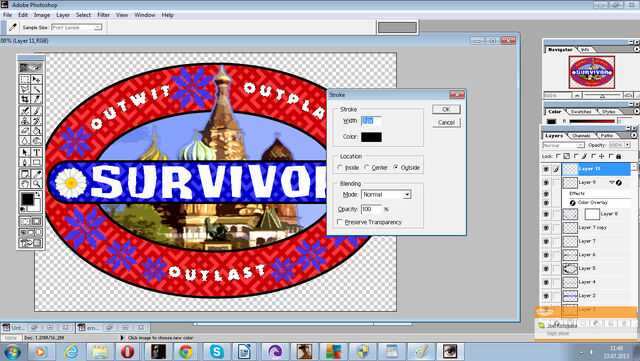Switch to the Styles tab
This screenshot has width=640, height=361.
pyautogui.click(x=608, y=111)
